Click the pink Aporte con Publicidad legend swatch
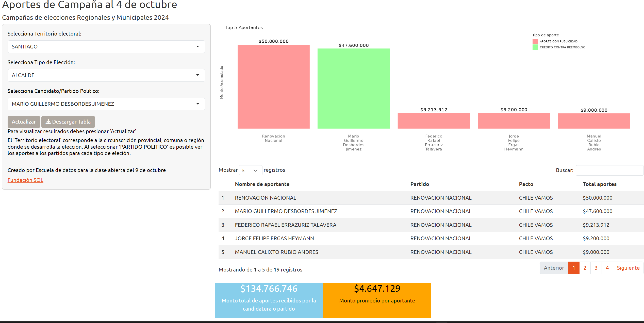This screenshot has height=323, width=644. pyautogui.click(x=535, y=41)
